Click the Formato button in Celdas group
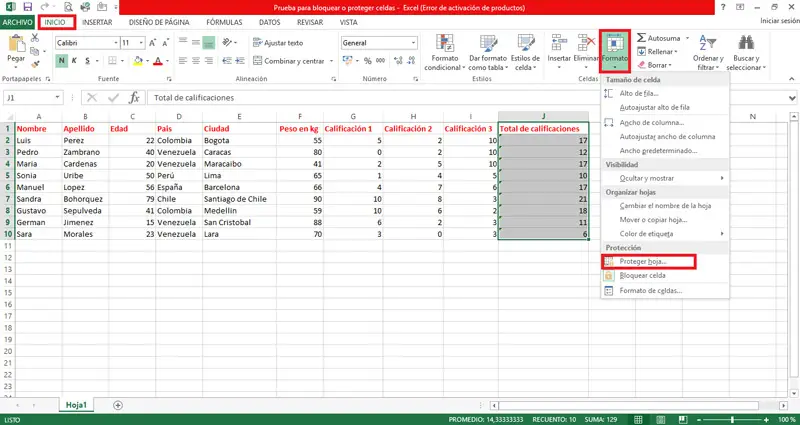This screenshot has width=800, height=425. 615,51
